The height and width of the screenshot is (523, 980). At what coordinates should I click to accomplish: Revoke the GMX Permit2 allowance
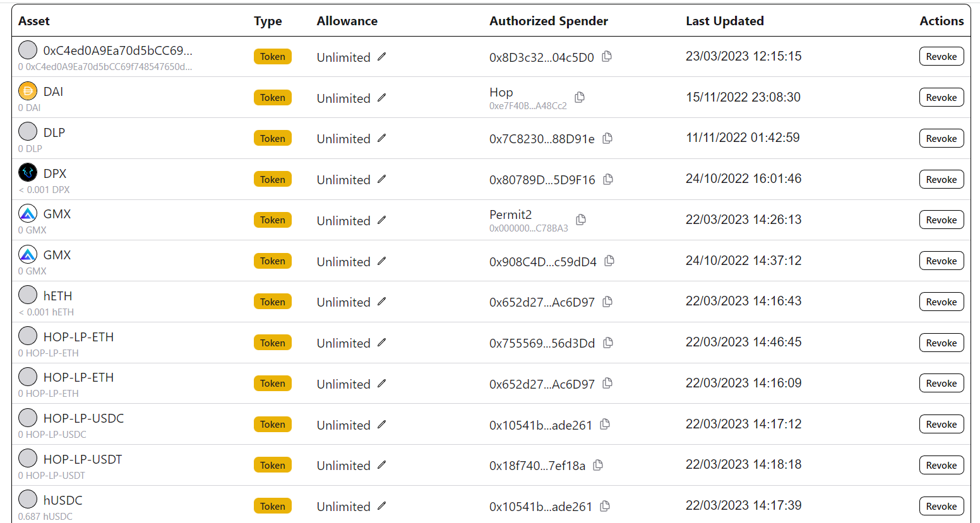tap(941, 220)
